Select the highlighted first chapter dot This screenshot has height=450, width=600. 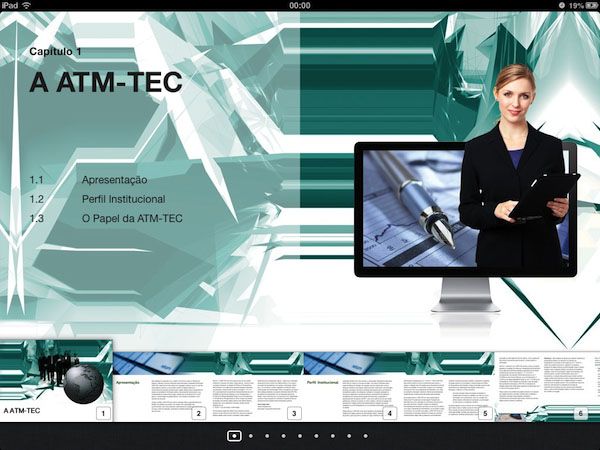coord(233,436)
